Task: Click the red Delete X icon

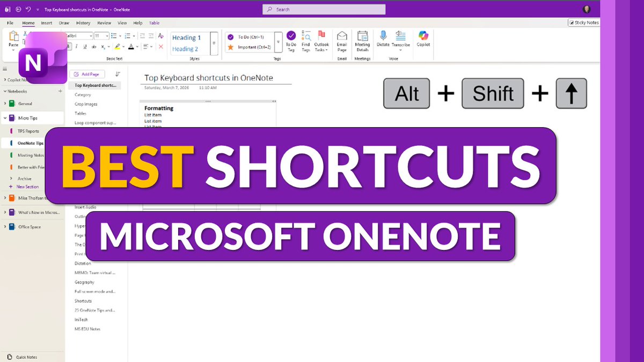Action: (160, 47)
